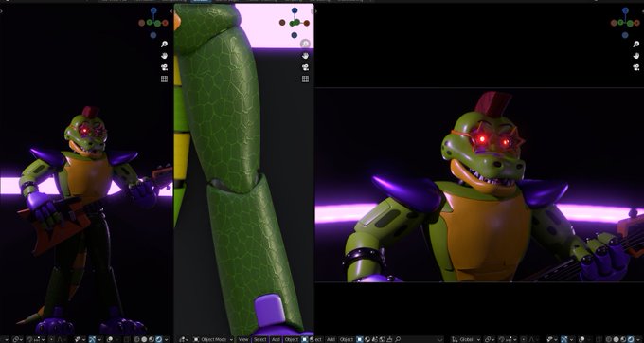Select rendered shading in left viewport
The image size is (644, 343).
(x=158, y=339)
